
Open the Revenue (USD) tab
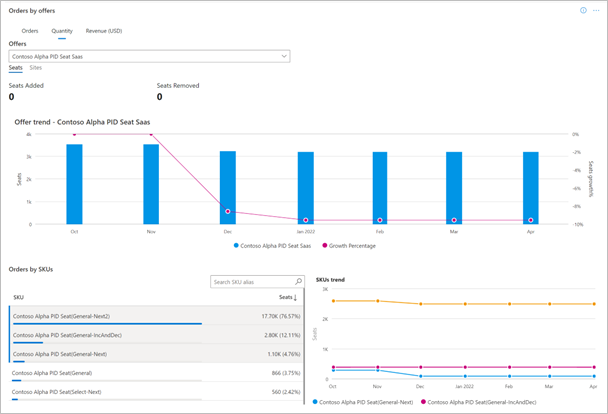[x=104, y=31]
